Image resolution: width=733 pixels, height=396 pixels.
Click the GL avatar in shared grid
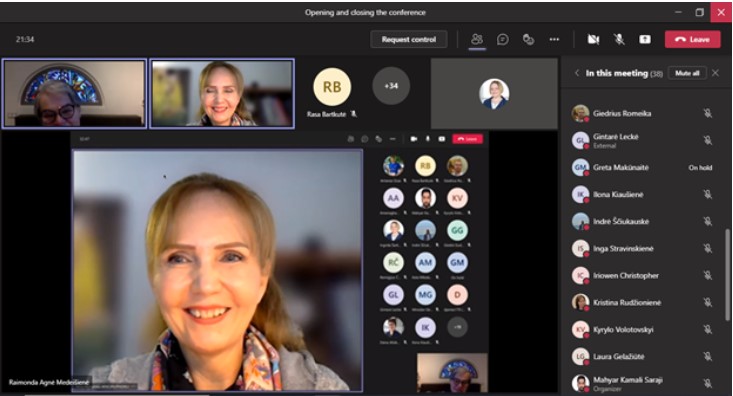(393, 295)
